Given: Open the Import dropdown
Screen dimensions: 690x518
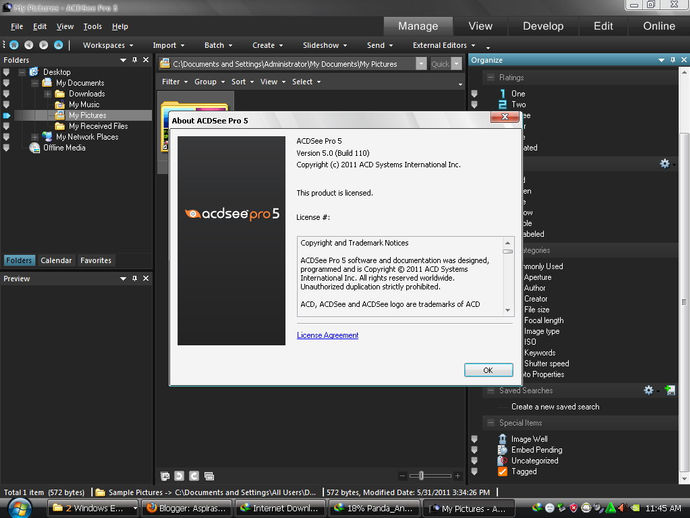Looking at the screenshot, I should [x=169, y=45].
